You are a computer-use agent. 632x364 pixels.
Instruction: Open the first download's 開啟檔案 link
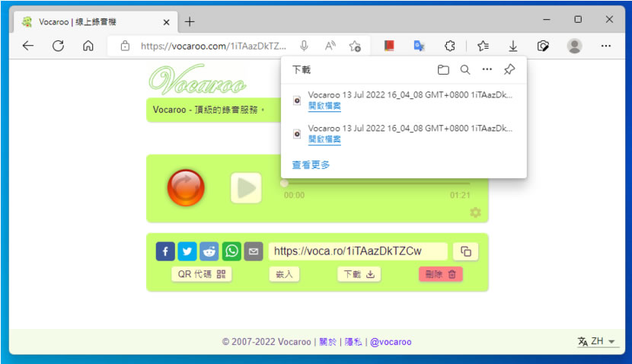324,106
